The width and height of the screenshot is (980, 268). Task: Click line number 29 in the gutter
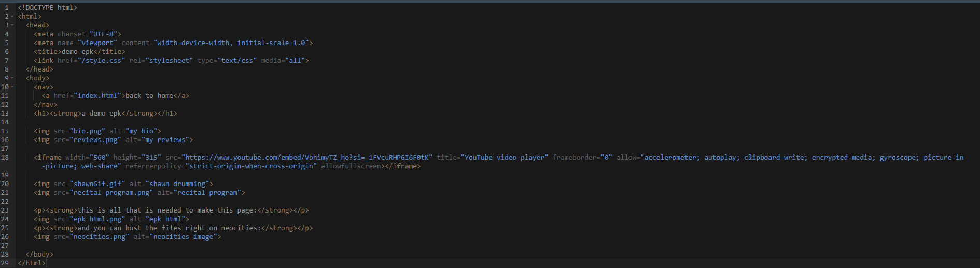(x=5, y=263)
